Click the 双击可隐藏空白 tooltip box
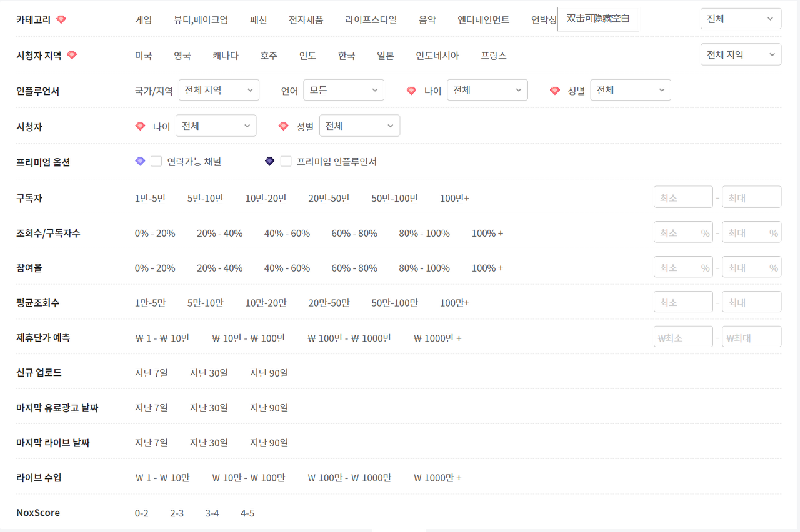The height and width of the screenshot is (532, 800). tap(598, 19)
